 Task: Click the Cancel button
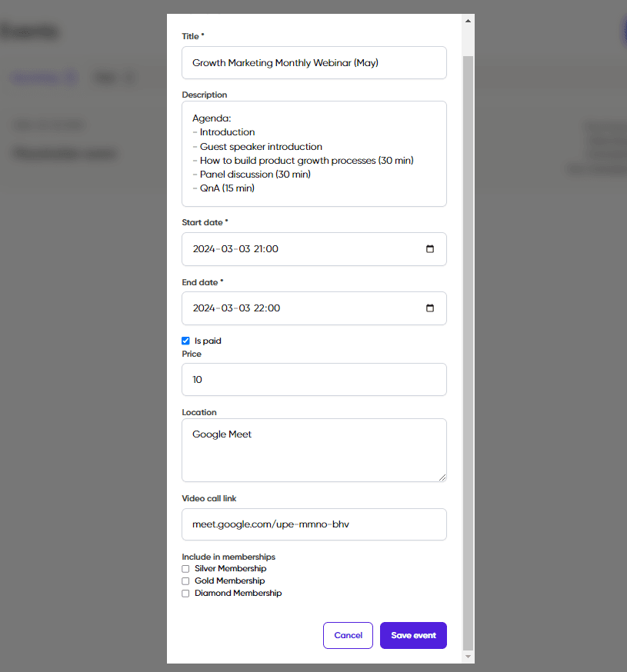coord(348,635)
